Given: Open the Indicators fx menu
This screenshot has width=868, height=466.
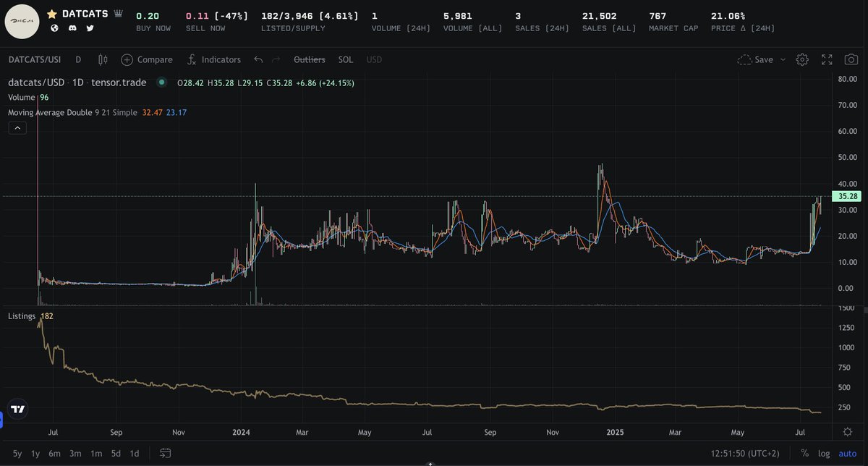Looking at the screenshot, I should [213, 59].
